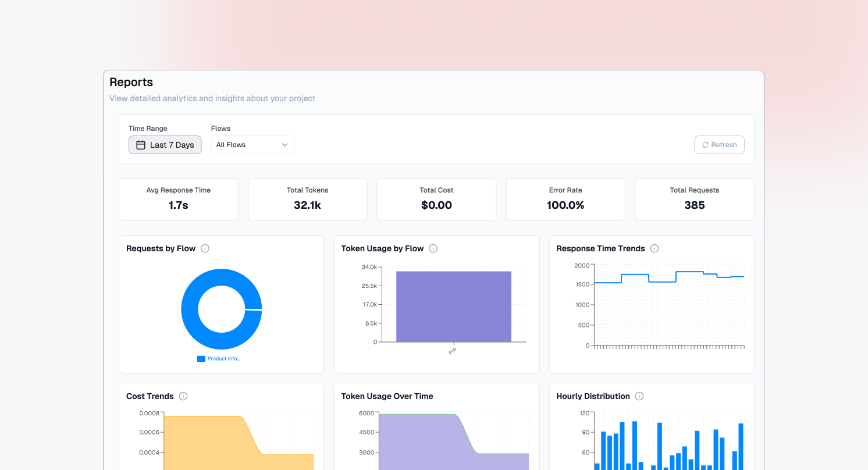Click the info icon beside Cost Trends
868x470 pixels.
183,396
